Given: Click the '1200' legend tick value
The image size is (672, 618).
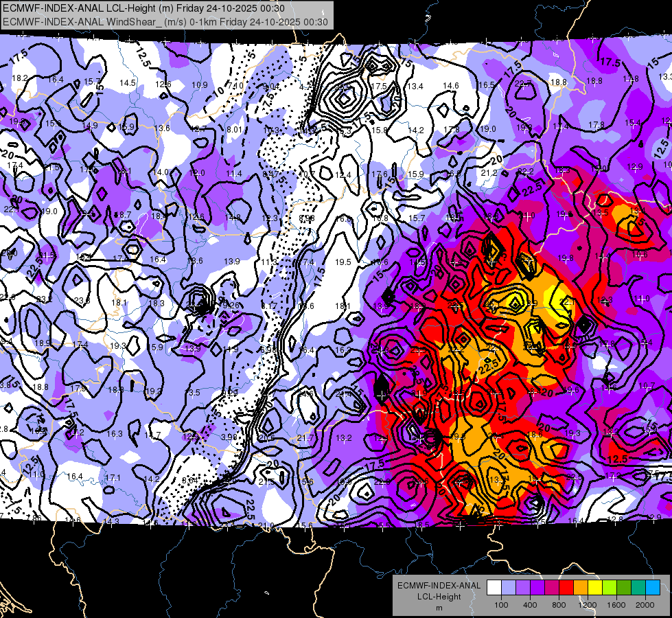Looking at the screenshot, I should [588, 605].
